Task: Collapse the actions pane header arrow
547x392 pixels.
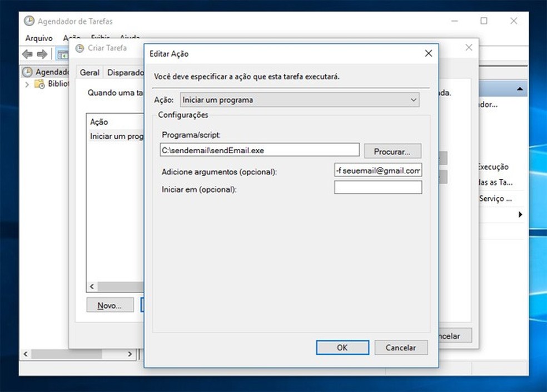Action: click(520, 89)
